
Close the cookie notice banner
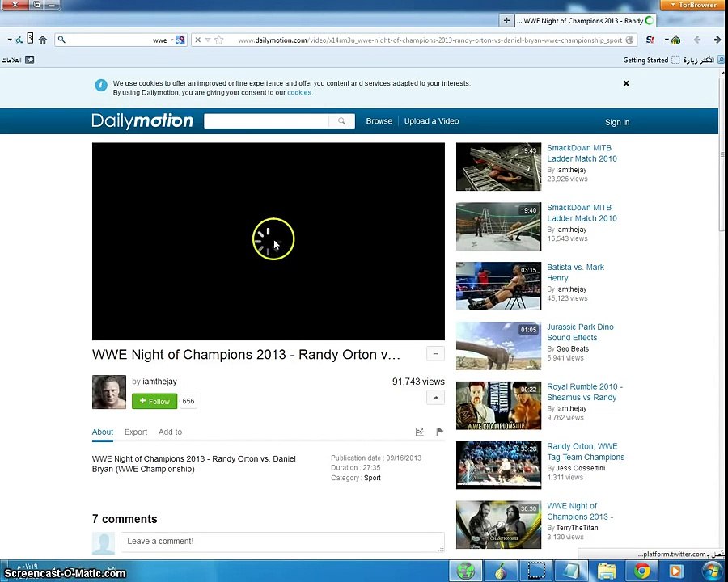[x=625, y=83]
